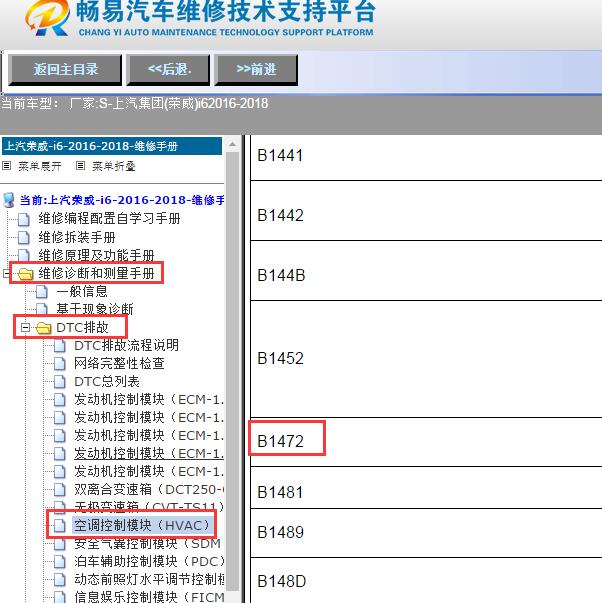Select fault code B1489
Viewport: 602px width, 603px height.
coord(280,532)
